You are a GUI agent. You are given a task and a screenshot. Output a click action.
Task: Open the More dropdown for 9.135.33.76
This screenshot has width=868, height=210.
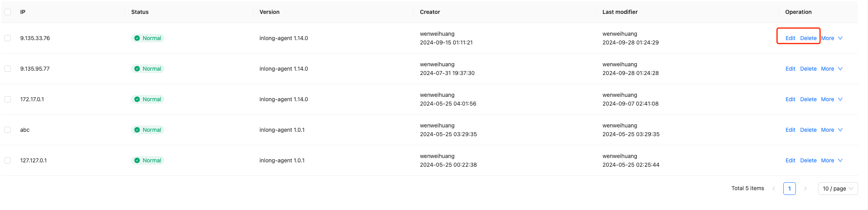(832, 38)
